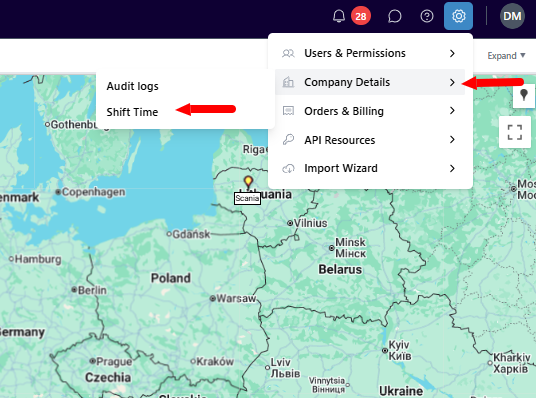Screen dimensions: 536x398
Task: Click the Copenhagen city label
Action: click(x=93, y=192)
